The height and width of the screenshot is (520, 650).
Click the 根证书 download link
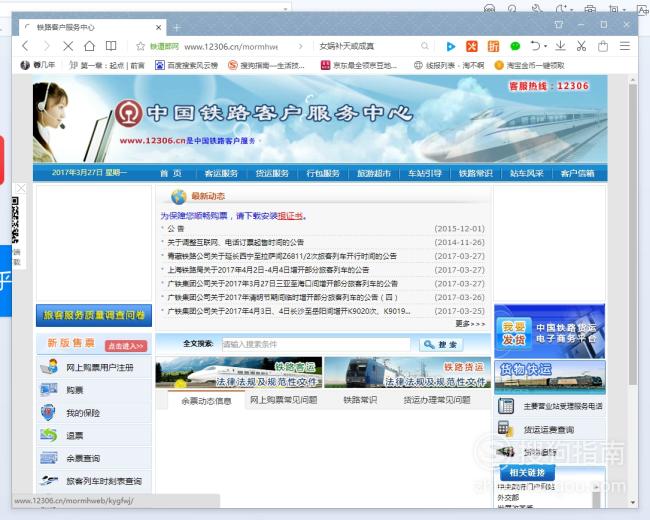pos(290,216)
